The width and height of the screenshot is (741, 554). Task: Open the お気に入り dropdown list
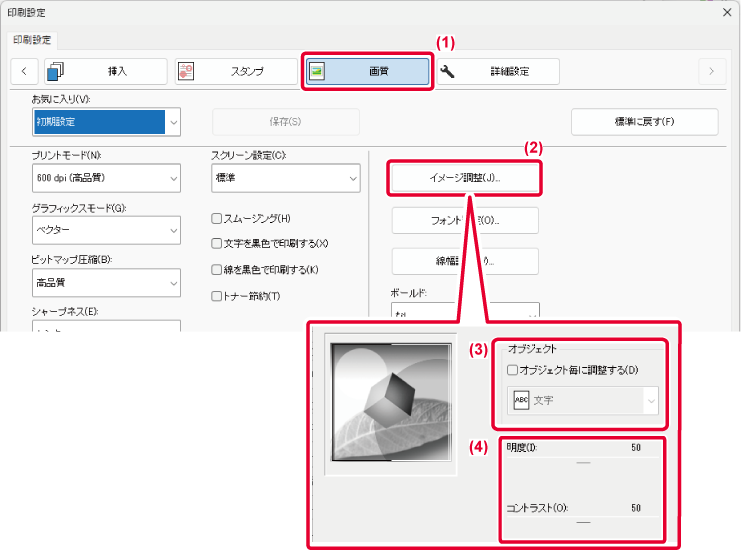click(x=173, y=122)
